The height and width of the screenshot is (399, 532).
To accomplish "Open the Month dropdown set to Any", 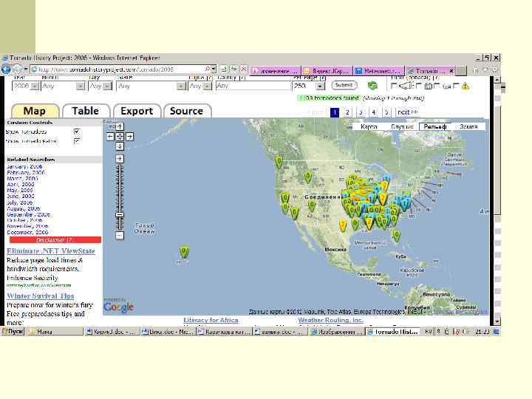I will [x=63, y=86].
